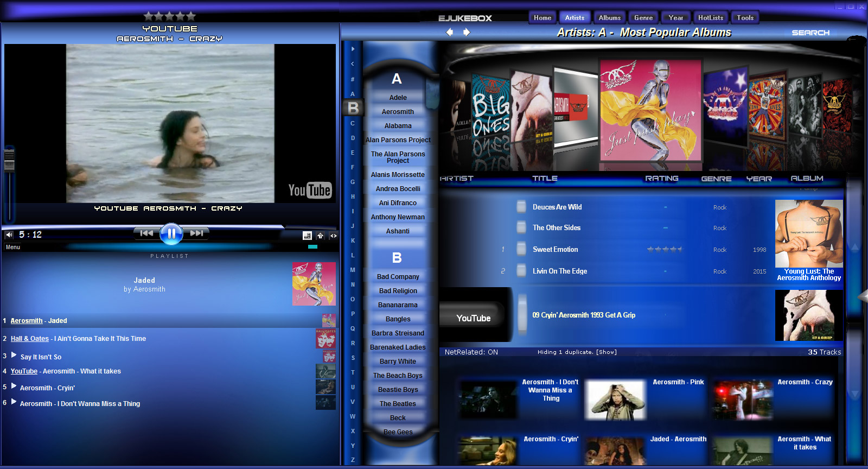Sort the track list by TITLE column
The height and width of the screenshot is (469, 868).
point(545,178)
